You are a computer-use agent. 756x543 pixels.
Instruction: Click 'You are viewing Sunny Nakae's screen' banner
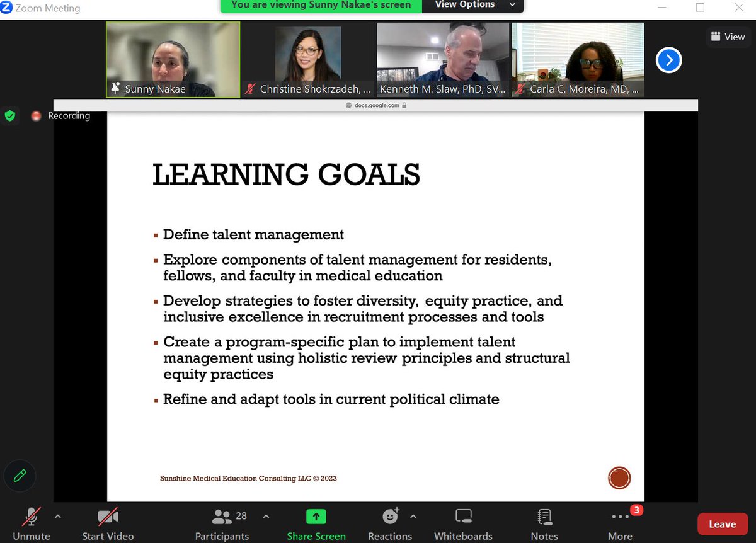coord(321,6)
